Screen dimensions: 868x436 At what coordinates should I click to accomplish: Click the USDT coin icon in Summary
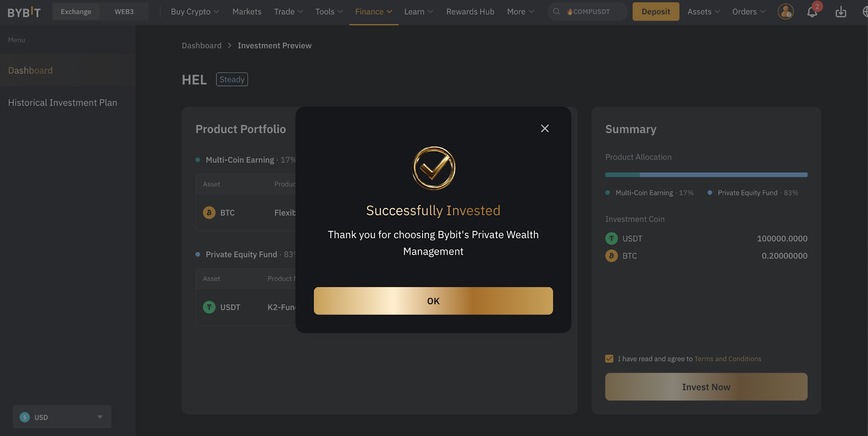click(611, 239)
